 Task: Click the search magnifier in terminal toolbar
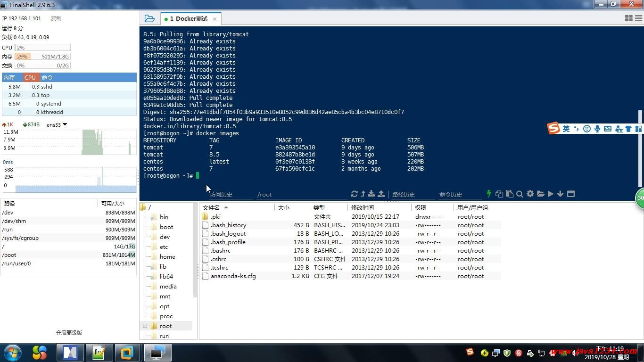[520, 194]
